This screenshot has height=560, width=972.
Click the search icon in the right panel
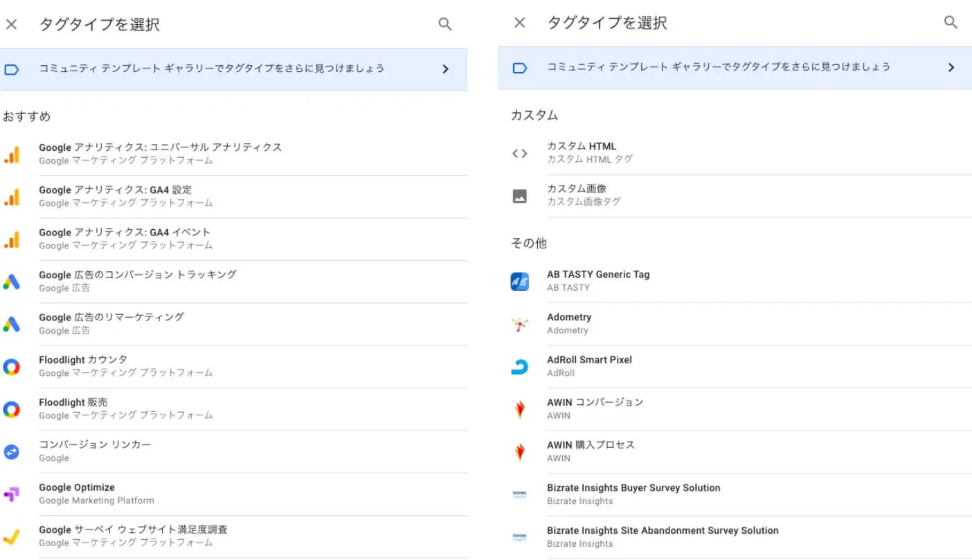coord(951,22)
